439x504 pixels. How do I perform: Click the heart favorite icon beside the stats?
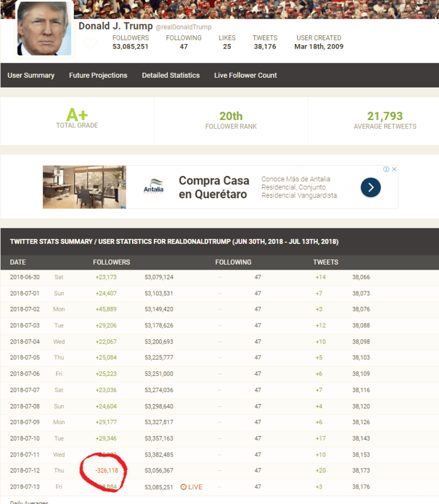click(x=90, y=43)
